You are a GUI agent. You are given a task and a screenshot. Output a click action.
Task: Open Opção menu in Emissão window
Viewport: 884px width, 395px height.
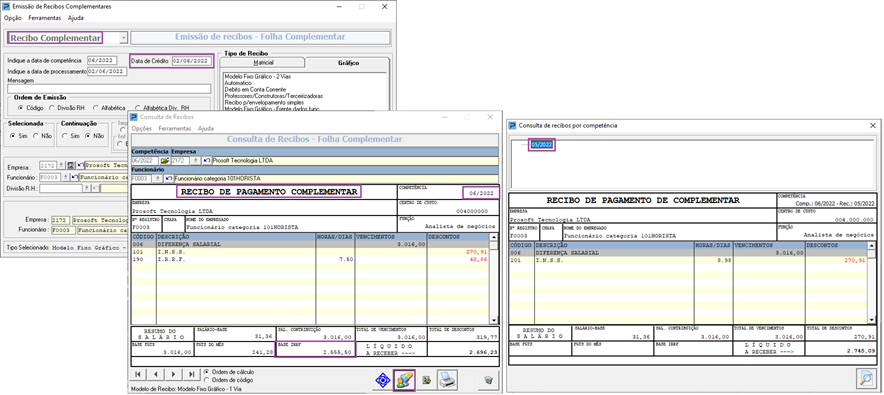point(12,18)
